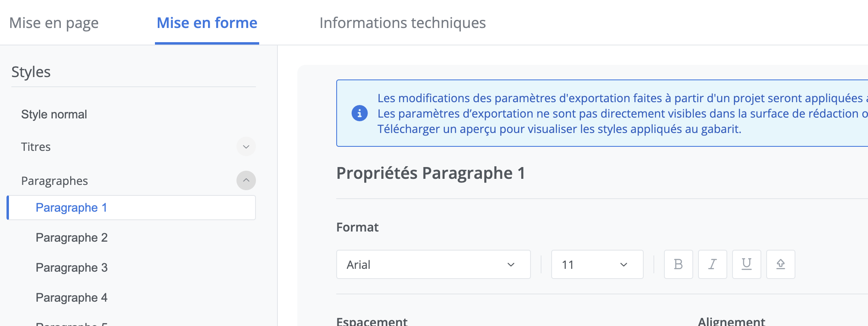Toggle italic formatting button
The width and height of the screenshot is (868, 326).
[x=712, y=264]
